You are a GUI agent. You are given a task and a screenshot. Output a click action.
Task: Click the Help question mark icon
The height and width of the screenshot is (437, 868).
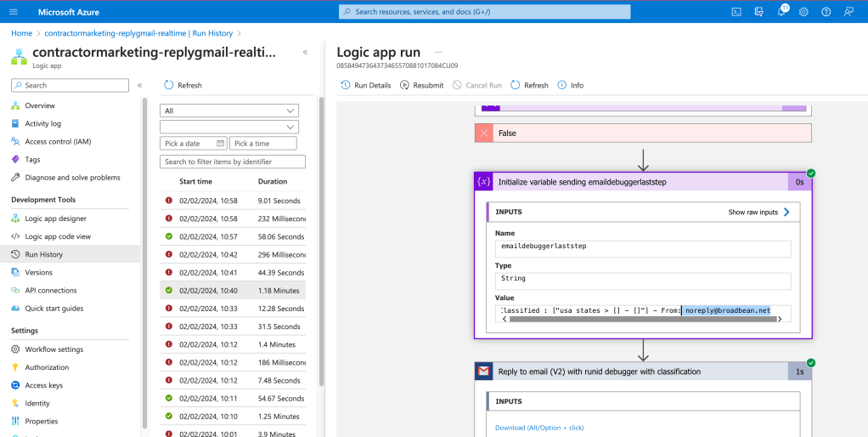[826, 12]
